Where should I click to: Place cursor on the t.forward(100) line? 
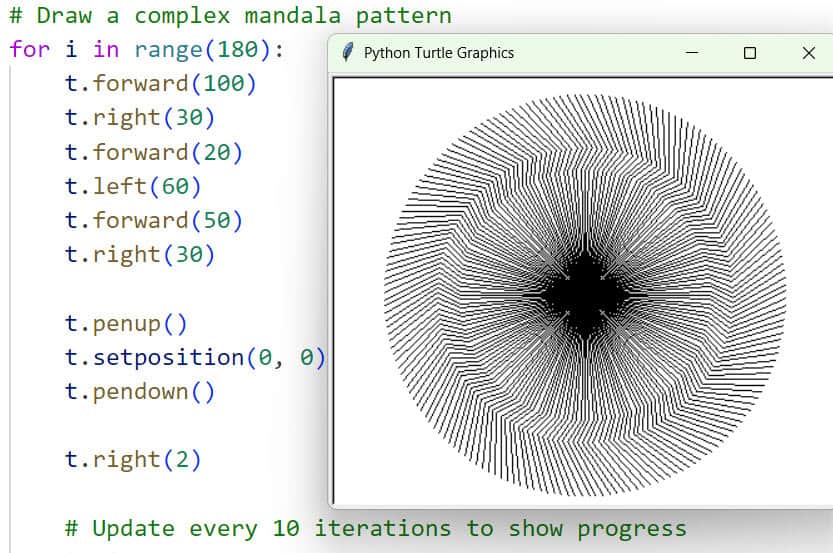(x=160, y=84)
